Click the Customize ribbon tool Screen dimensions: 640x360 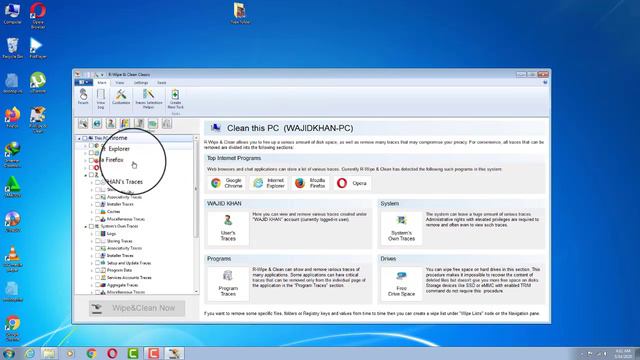point(121,97)
